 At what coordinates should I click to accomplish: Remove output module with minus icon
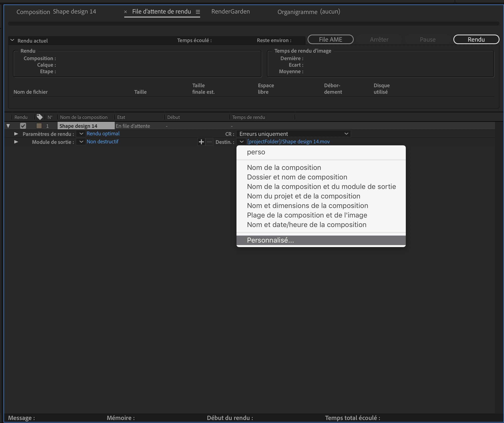(209, 142)
